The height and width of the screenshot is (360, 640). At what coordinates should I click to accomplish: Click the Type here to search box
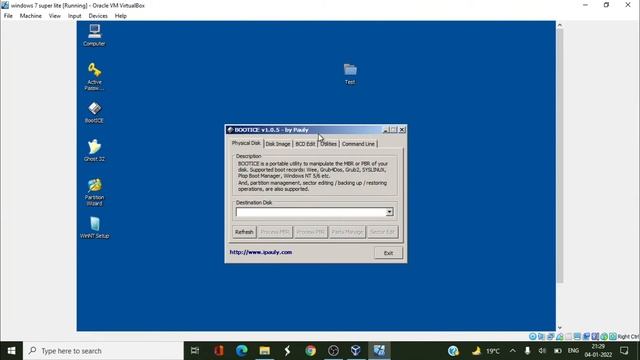(x=103, y=351)
